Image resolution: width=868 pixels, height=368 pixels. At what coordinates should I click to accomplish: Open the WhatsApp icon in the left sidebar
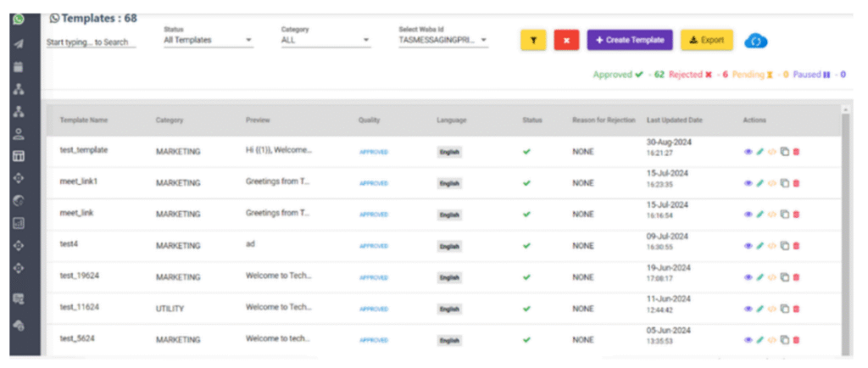[19, 19]
